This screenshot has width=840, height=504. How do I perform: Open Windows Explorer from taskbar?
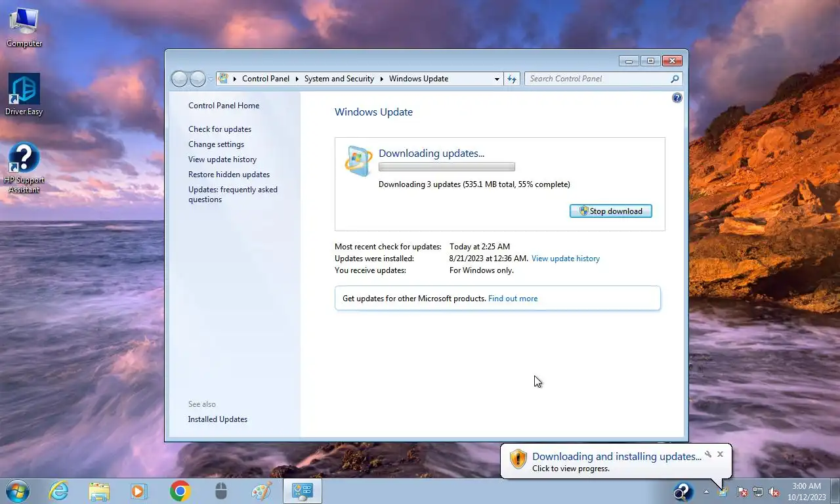coord(99,492)
